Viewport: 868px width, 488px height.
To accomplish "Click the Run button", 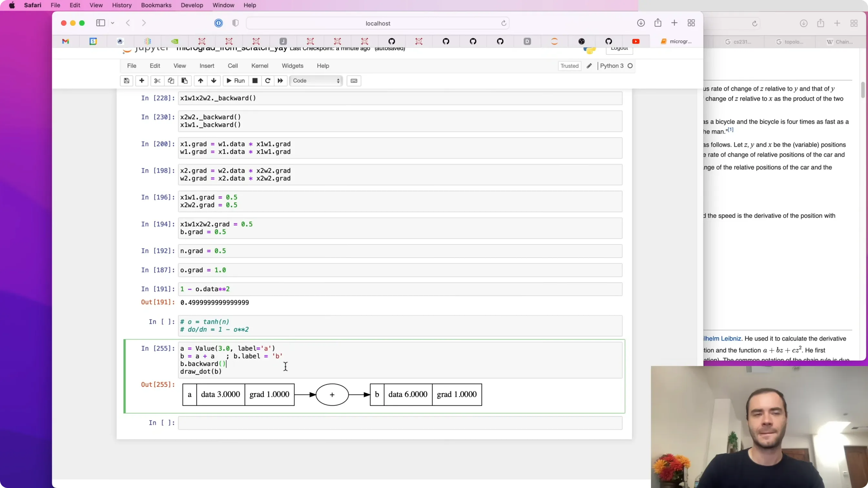I will [x=235, y=81].
